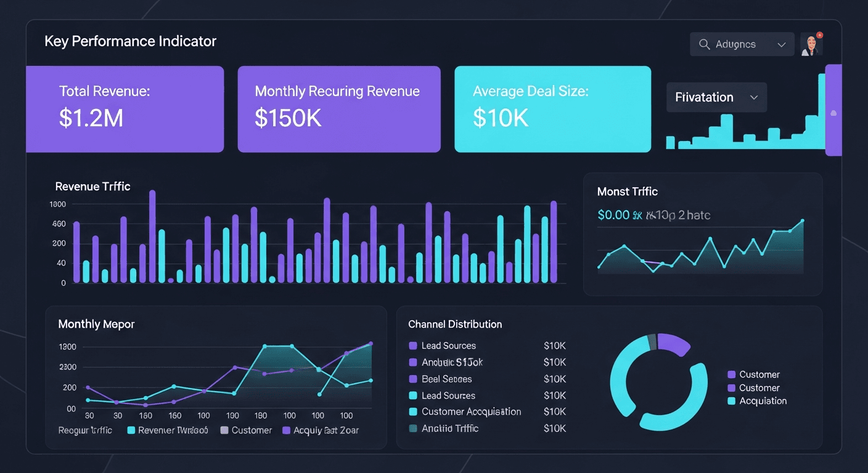Select the Acquisition legend marker beside donut chart
Image resolution: width=868 pixels, height=473 pixels.
732,401
